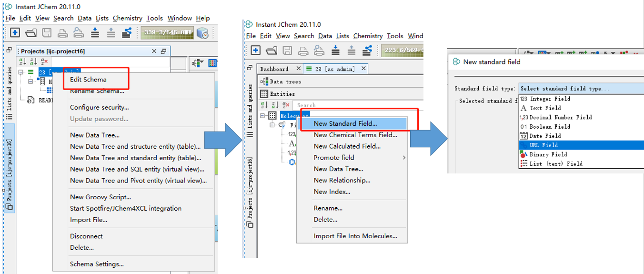
Task: Choose Edit Schema from context menu
Action: pyautogui.click(x=88, y=80)
